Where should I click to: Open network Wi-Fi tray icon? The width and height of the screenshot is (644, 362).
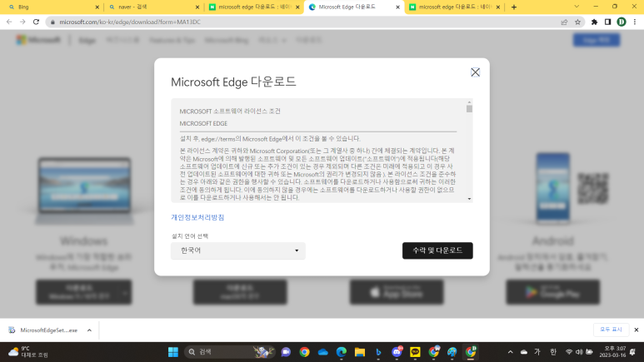point(569,352)
